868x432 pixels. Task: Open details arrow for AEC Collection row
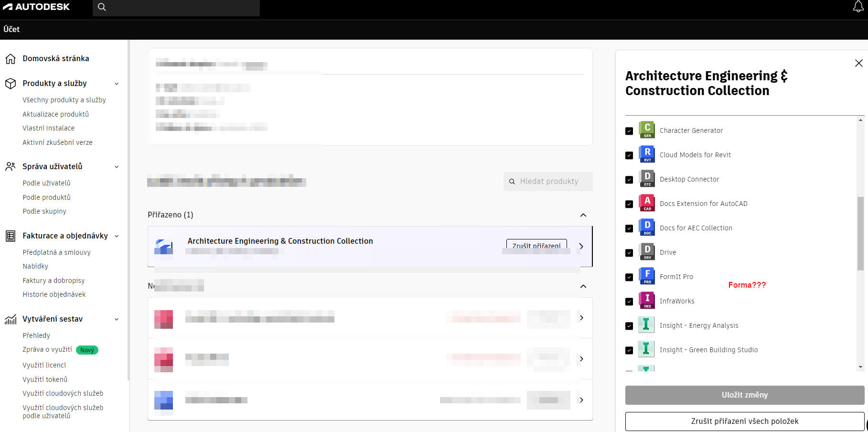tap(581, 246)
